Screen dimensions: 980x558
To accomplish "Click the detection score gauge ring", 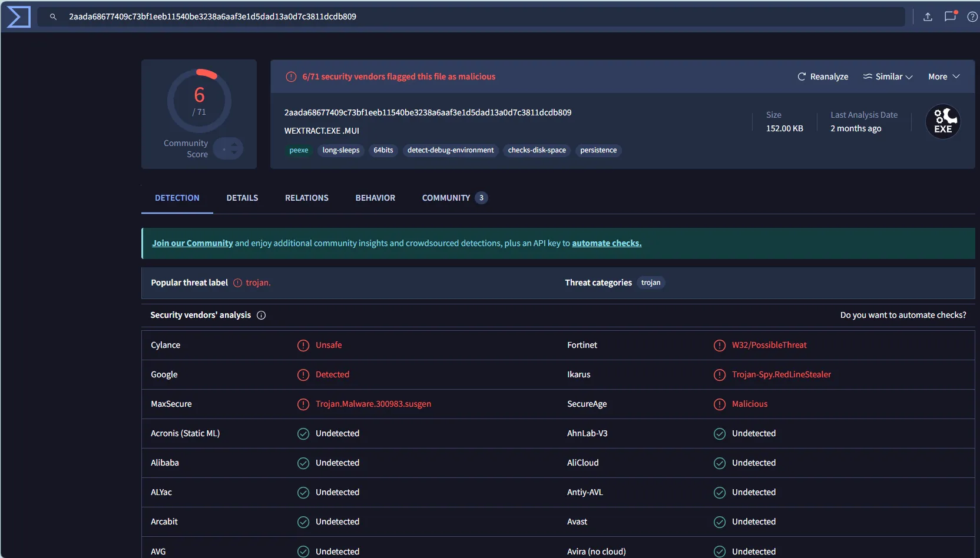I will click(199, 101).
